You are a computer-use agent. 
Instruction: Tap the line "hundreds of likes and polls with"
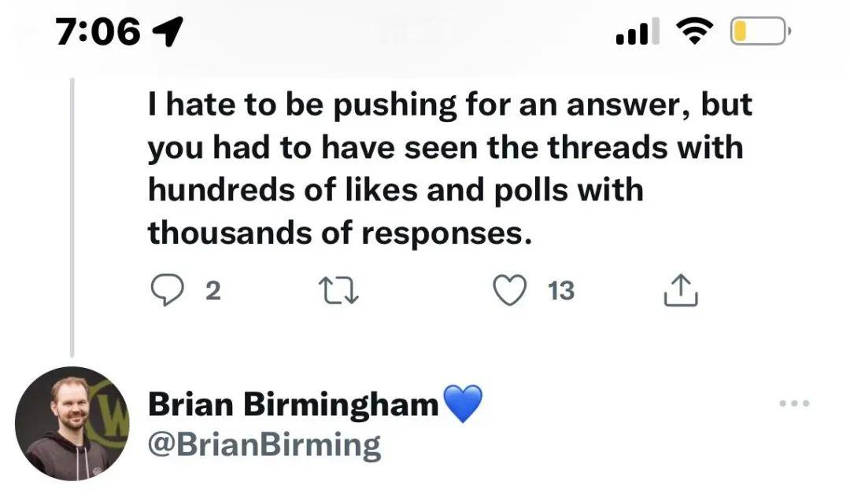[396, 189]
